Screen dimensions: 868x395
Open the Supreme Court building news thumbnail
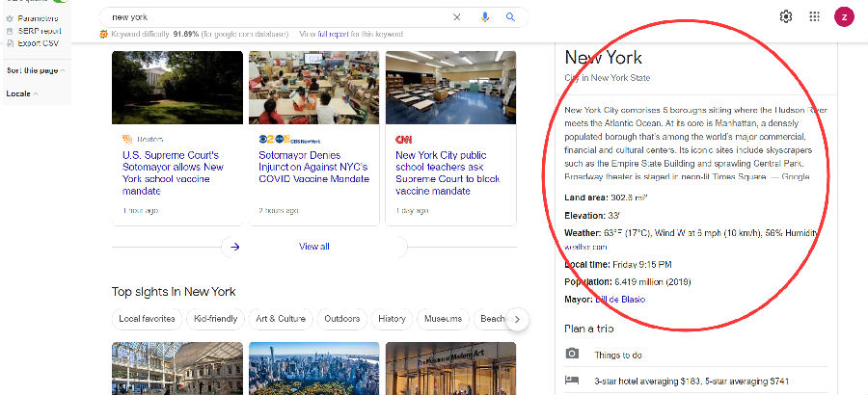177,88
